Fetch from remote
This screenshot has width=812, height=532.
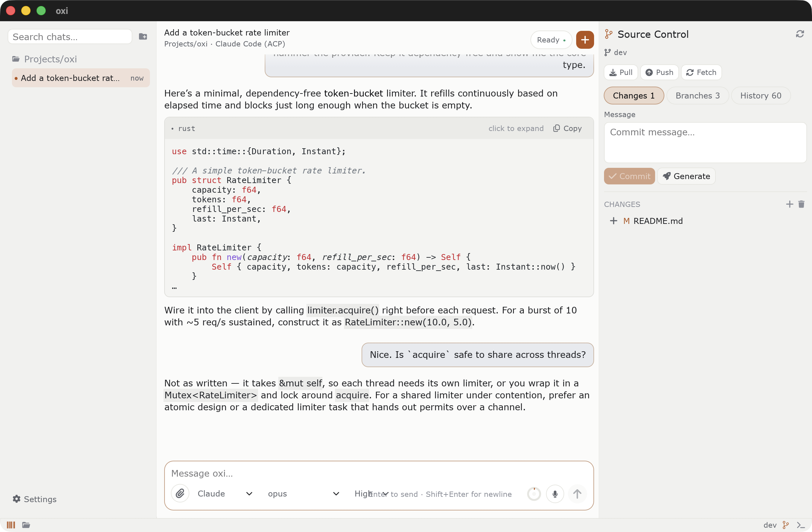(701, 72)
